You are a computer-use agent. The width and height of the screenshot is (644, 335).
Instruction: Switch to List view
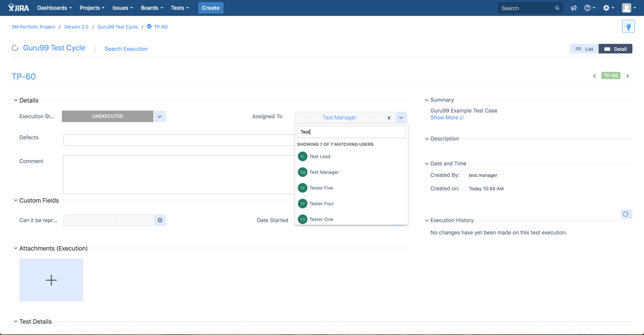click(584, 49)
